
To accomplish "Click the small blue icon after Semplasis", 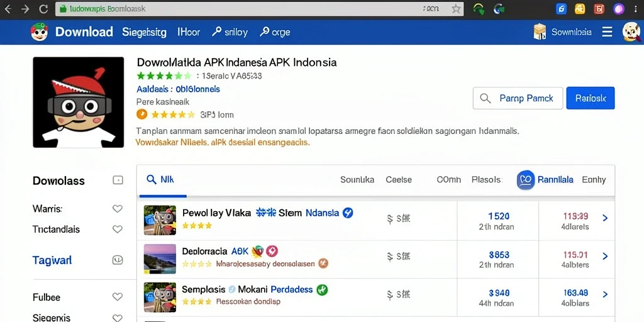I will [x=231, y=289].
